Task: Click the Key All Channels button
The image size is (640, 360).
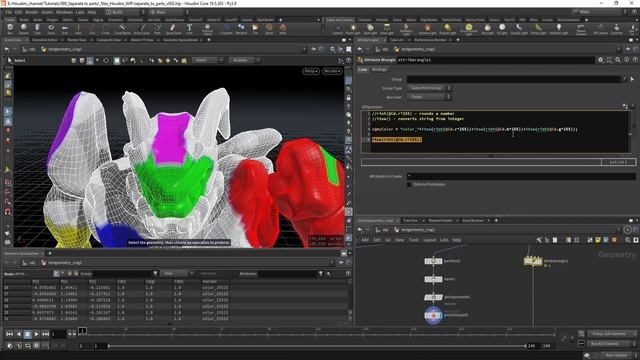Action: [x=611, y=344]
